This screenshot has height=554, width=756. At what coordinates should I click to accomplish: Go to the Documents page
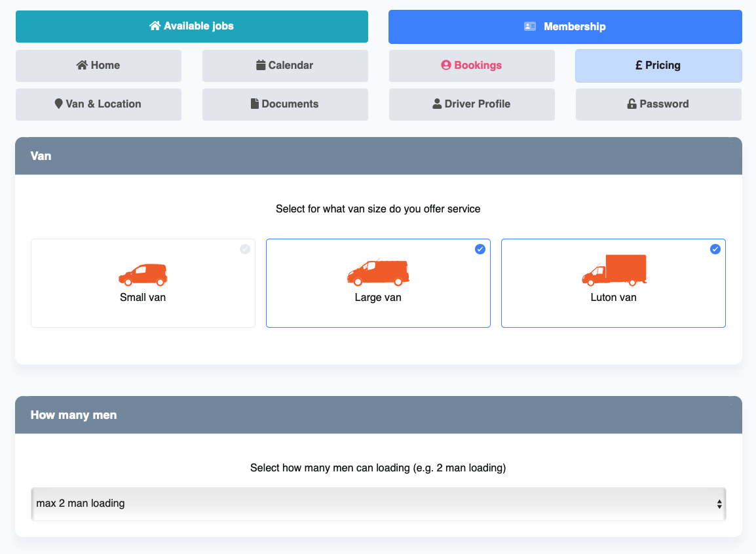tap(285, 104)
